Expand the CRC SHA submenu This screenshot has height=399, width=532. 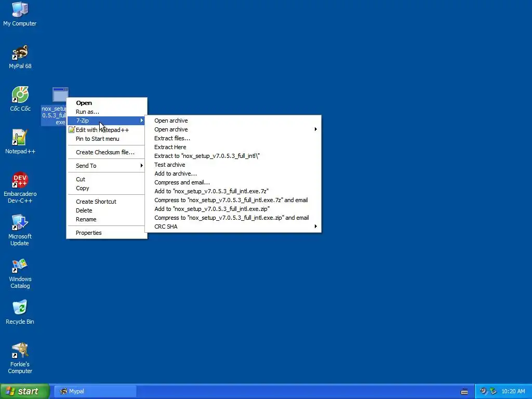tap(233, 227)
